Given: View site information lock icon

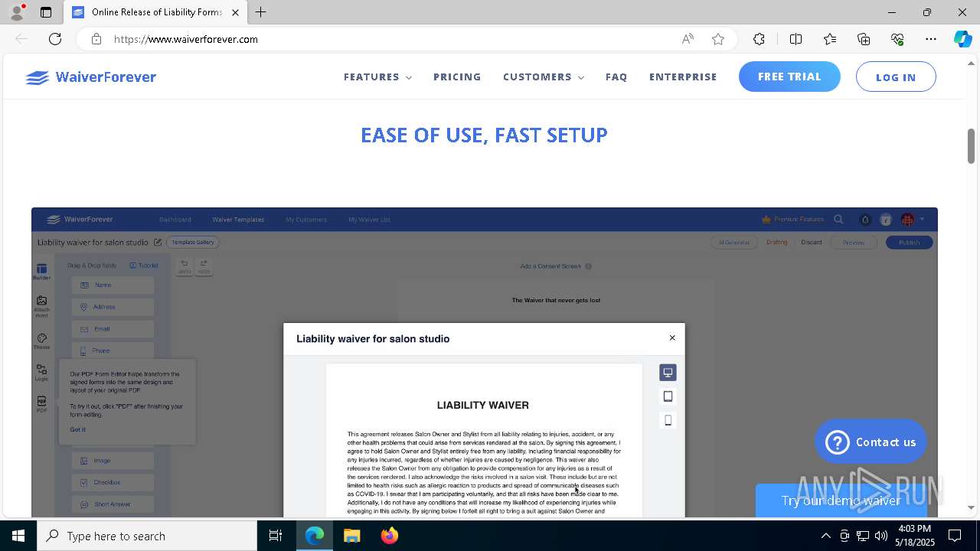Looking at the screenshot, I should [96, 39].
